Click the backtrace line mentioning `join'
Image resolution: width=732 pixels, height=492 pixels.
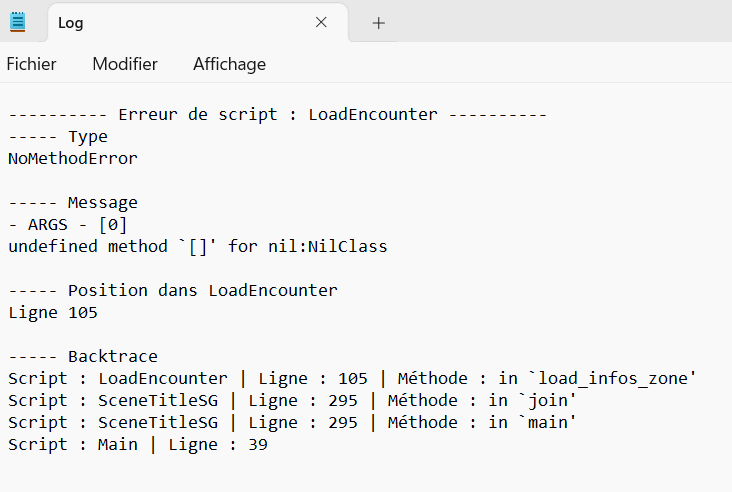(x=292, y=401)
